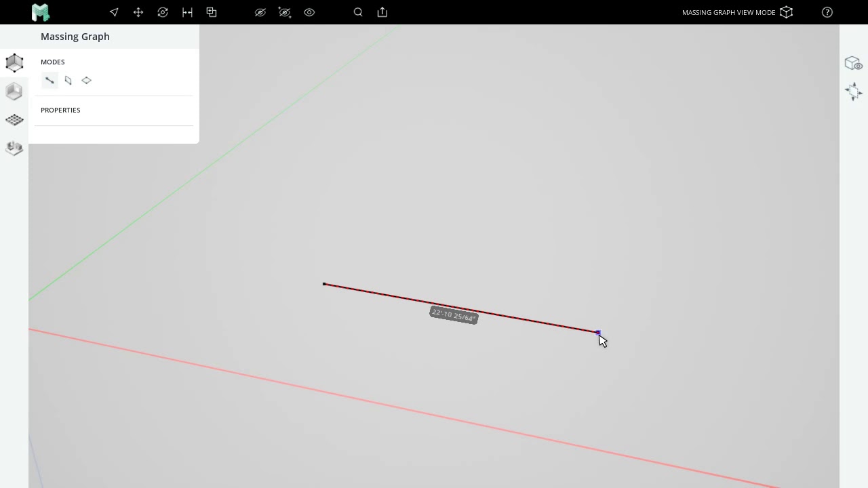This screenshot has height=488, width=868.
Task: Select the line drawing mode
Action: coord(50,81)
